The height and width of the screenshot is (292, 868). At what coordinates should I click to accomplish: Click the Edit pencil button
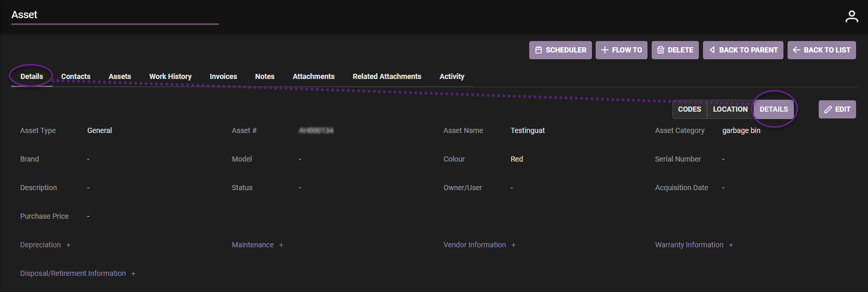[837, 110]
